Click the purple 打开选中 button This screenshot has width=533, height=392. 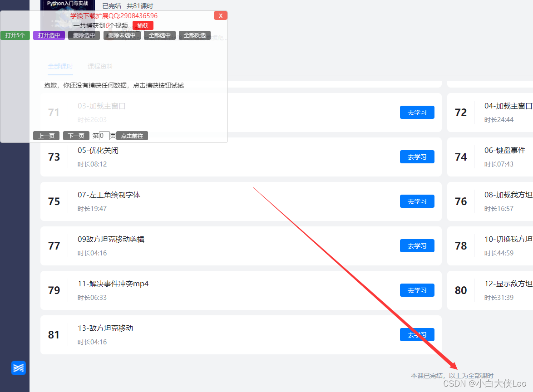[x=49, y=35]
